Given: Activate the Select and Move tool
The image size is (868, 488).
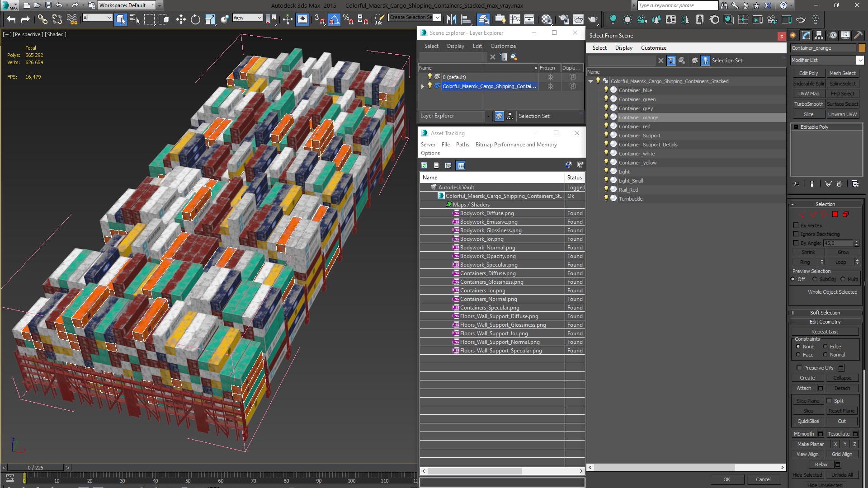Looking at the screenshot, I should (x=181, y=19).
